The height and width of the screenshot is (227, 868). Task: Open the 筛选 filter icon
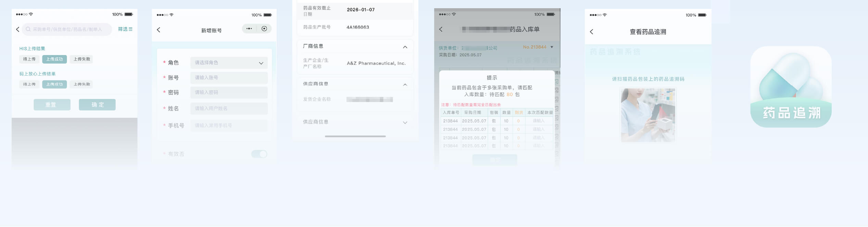(125, 29)
